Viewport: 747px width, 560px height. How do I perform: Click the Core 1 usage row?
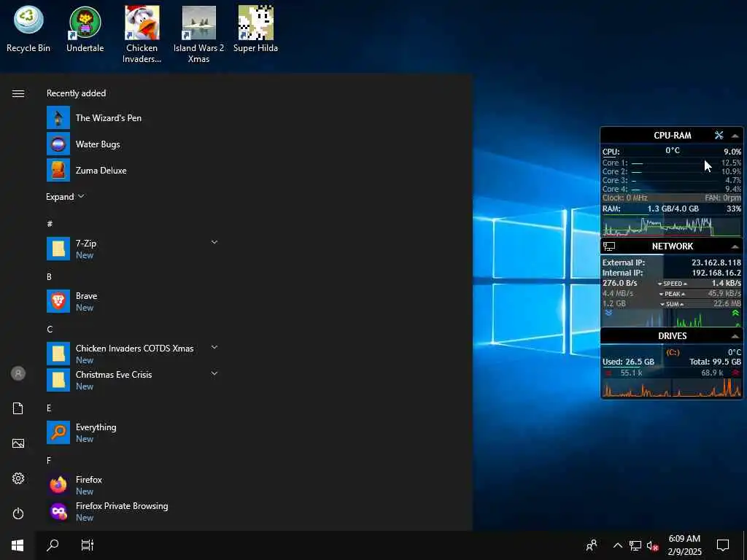pyautogui.click(x=672, y=163)
